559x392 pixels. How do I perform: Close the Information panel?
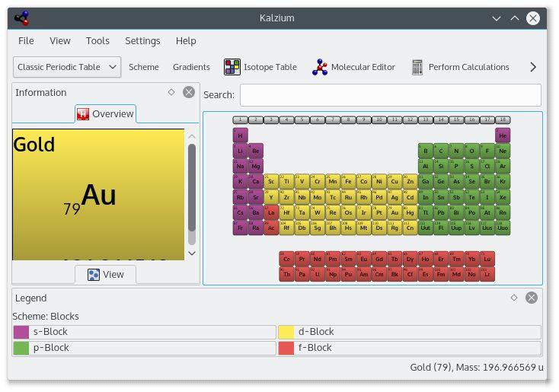coord(189,92)
